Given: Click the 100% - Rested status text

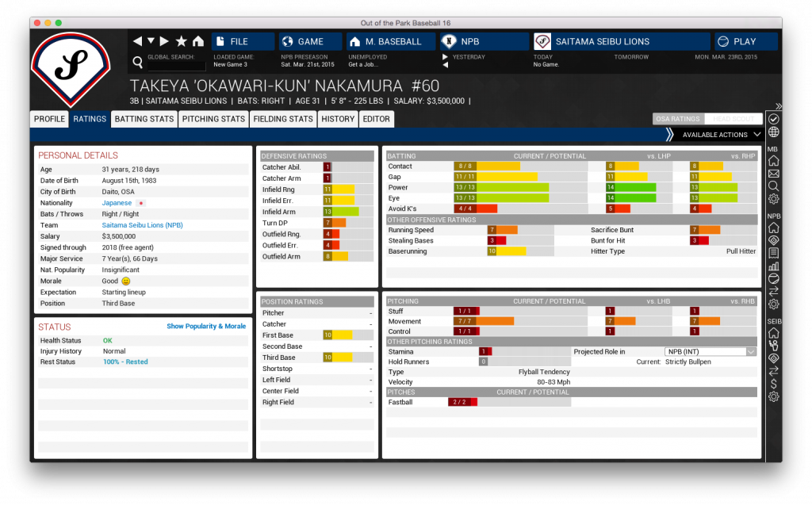Looking at the screenshot, I should [x=125, y=362].
